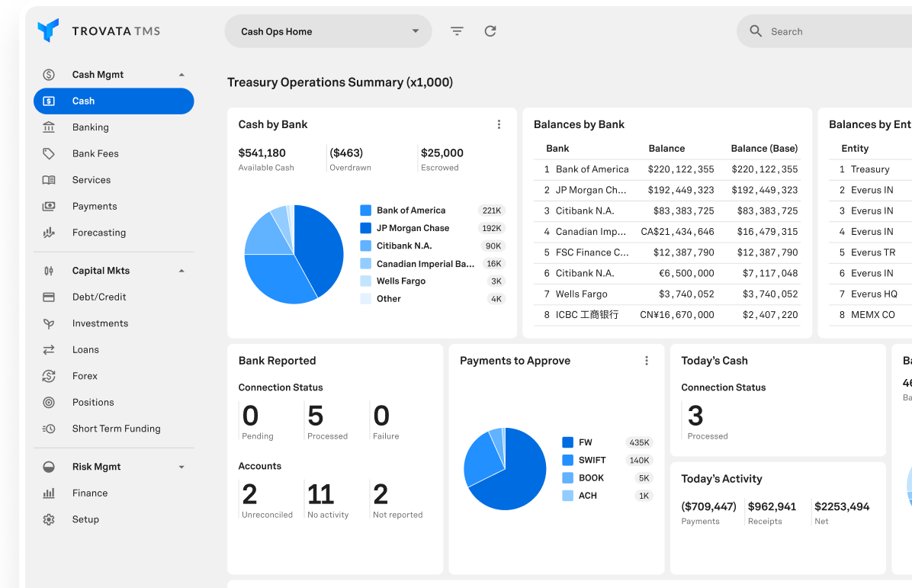Click the filter icon in the top bar
This screenshot has width=912, height=588.
(x=457, y=31)
